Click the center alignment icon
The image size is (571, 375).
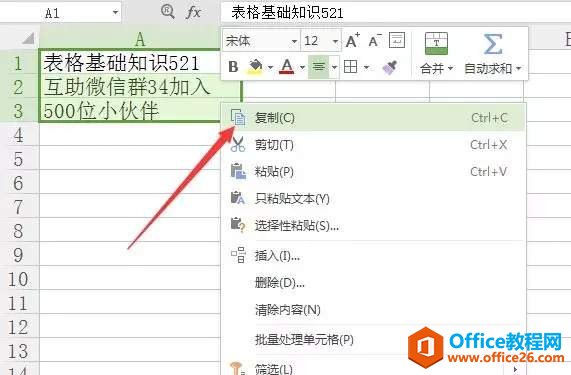pos(319,67)
